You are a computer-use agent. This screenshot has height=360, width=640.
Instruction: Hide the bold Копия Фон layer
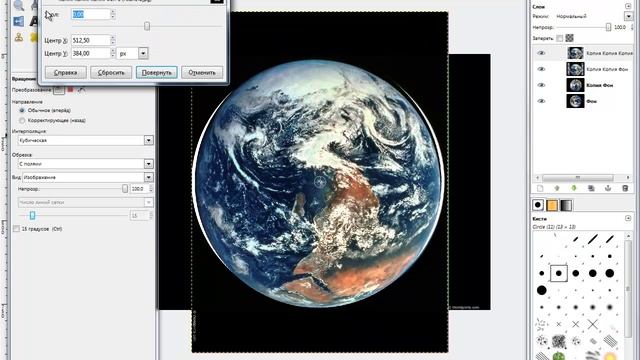541,85
